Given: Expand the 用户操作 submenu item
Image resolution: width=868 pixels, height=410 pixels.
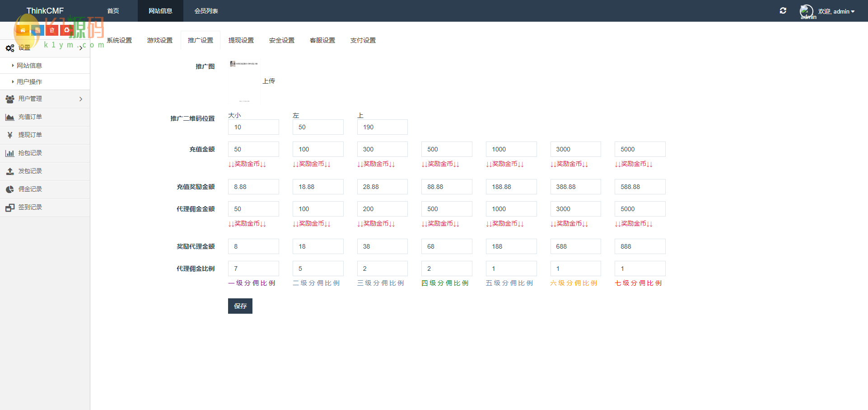Looking at the screenshot, I should (29, 82).
